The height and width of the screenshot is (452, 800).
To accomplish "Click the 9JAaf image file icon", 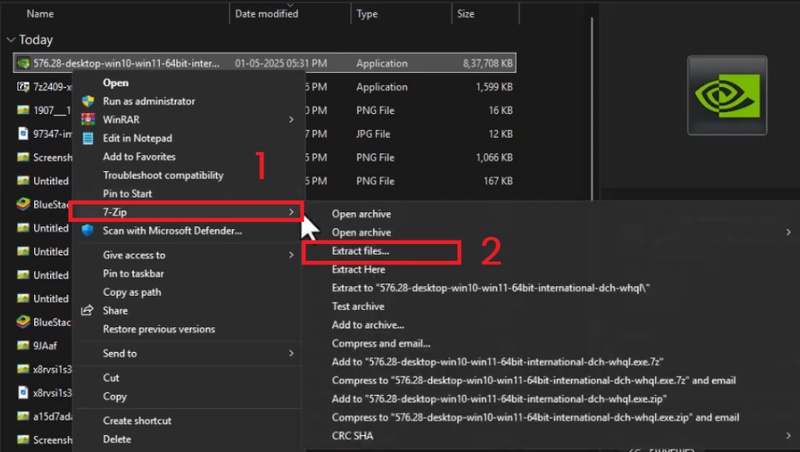I will coord(23,345).
